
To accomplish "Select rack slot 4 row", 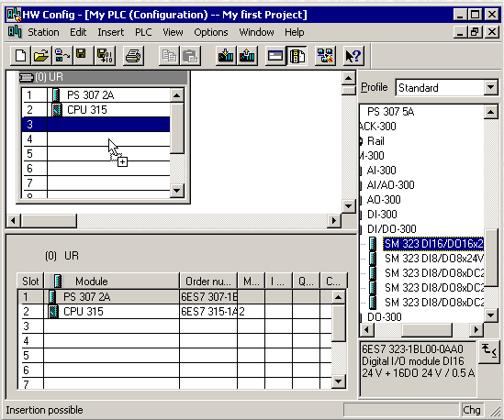I will pyautogui.click(x=95, y=139).
